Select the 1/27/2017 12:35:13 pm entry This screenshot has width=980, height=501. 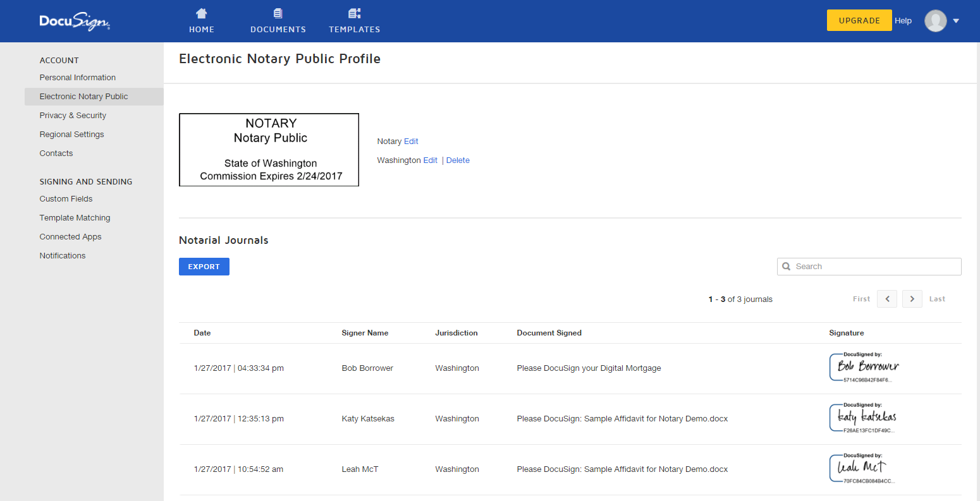[x=239, y=419]
